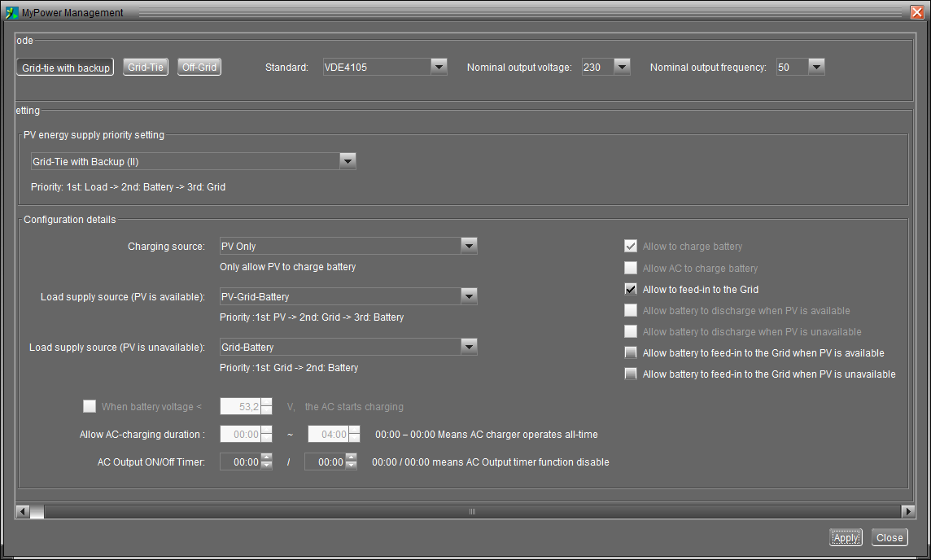Click 'AC Output timer function disable' note

(491, 462)
